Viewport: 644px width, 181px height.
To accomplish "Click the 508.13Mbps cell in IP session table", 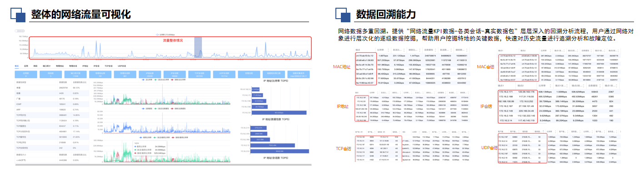I will click(545, 92).
